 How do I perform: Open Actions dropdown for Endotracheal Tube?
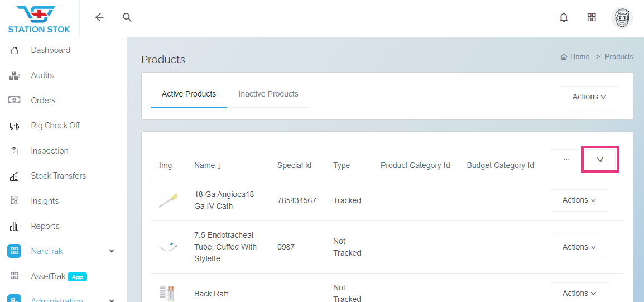579,247
